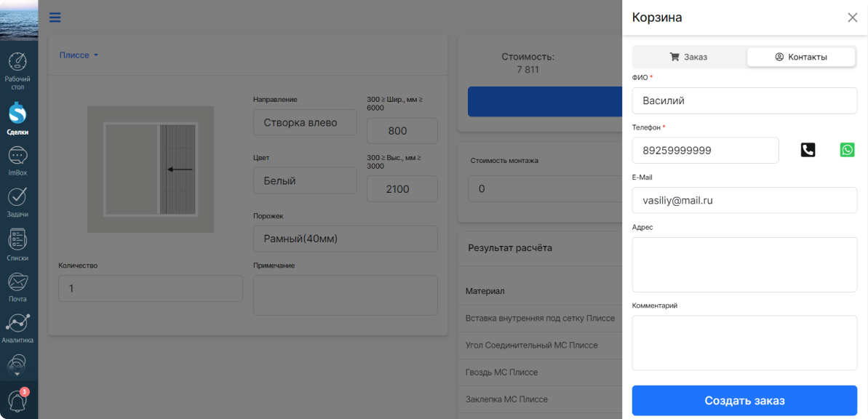868x419 pixels.
Task: Click the Создать заказ button
Action: (x=744, y=401)
